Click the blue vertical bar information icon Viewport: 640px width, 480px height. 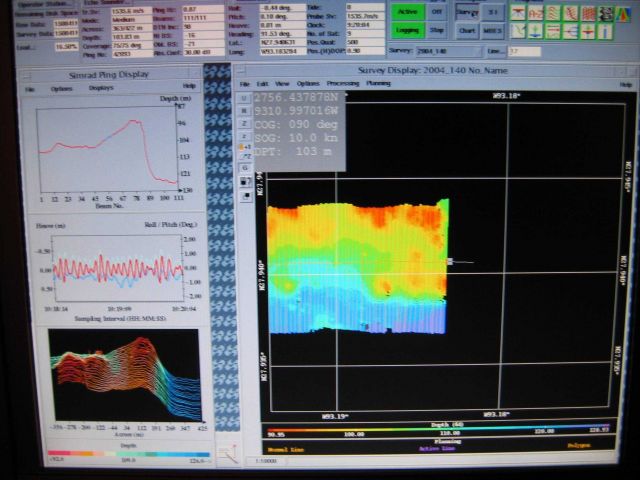pos(606,32)
